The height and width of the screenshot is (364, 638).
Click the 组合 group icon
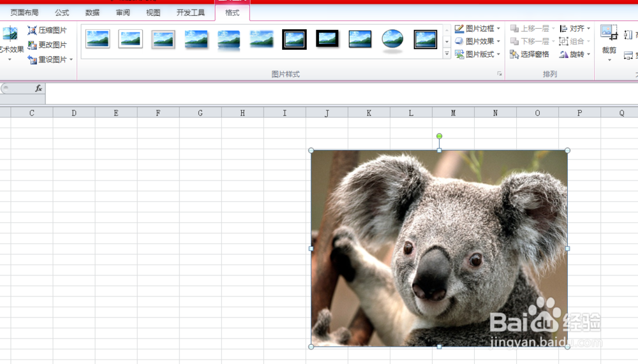pyautogui.click(x=563, y=41)
